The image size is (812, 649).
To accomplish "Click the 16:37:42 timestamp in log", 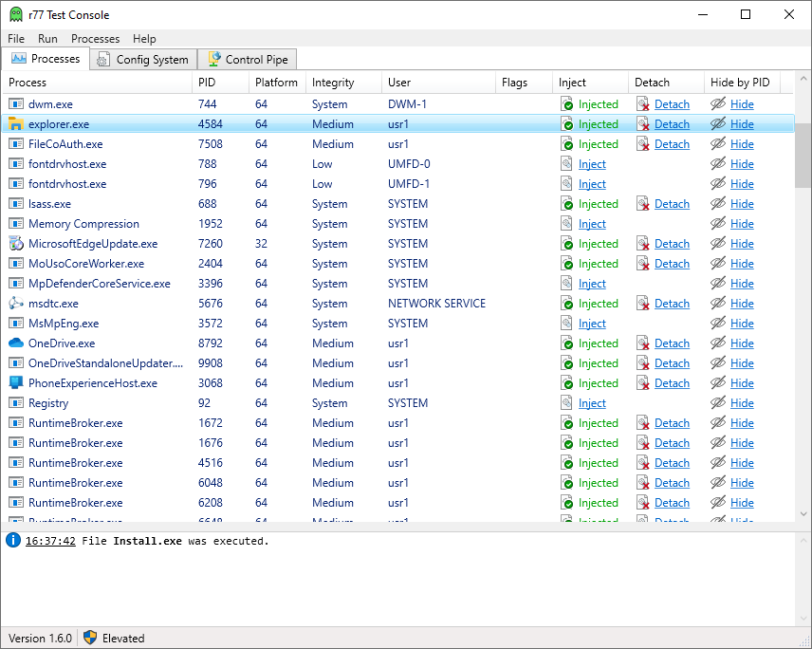I will [50, 541].
